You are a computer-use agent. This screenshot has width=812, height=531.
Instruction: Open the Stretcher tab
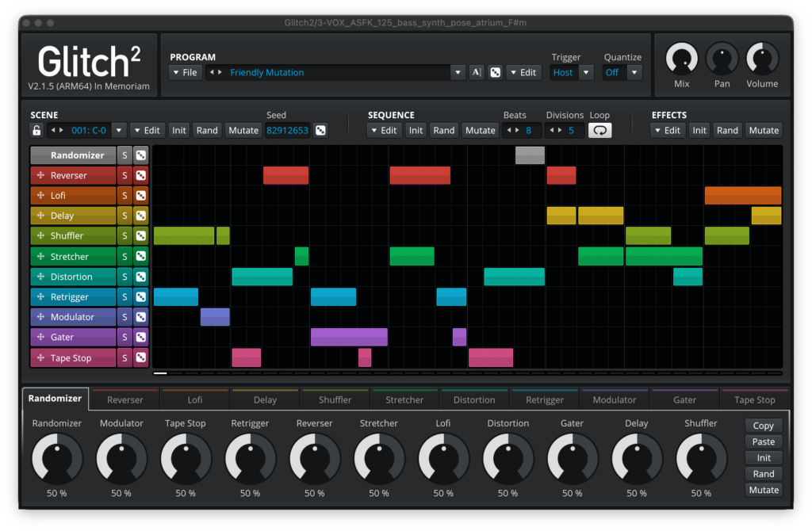pos(404,399)
